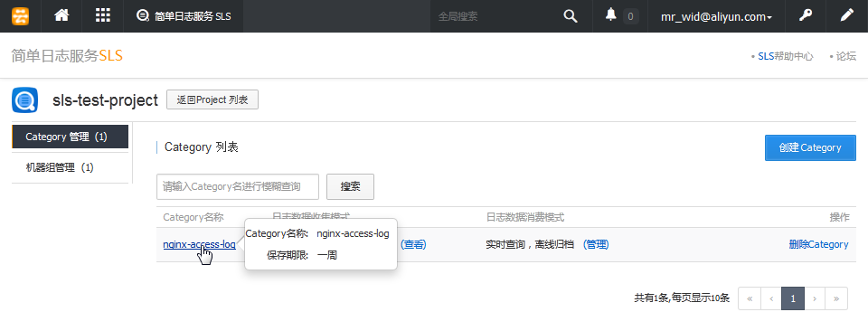Select 机器组管理 (1) sidebar tab
Screen dimensions: 868x331
(71, 167)
